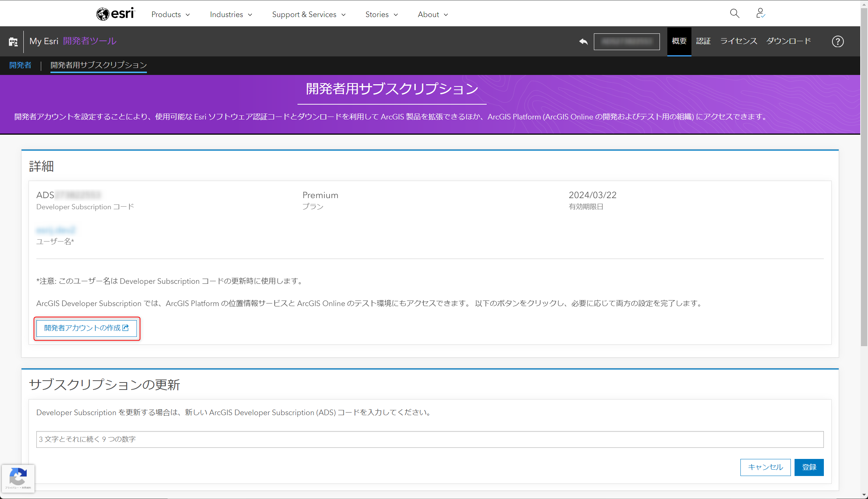Click the blurred username link
The height and width of the screenshot is (499, 868).
click(x=56, y=230)
